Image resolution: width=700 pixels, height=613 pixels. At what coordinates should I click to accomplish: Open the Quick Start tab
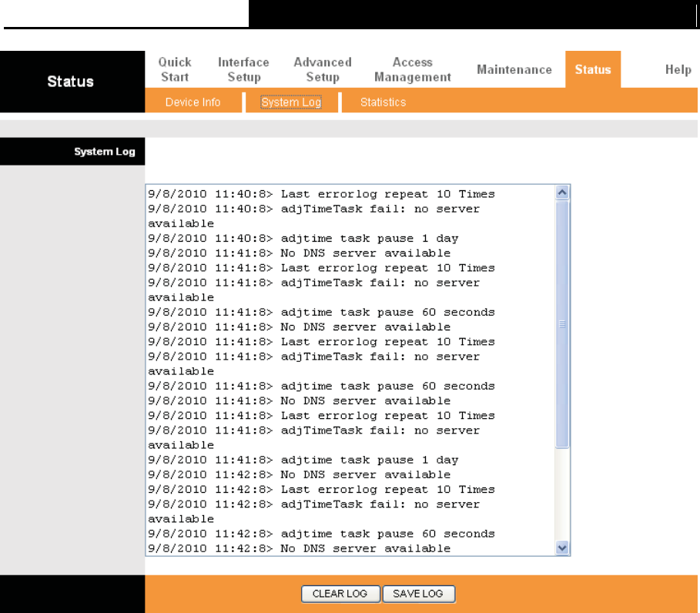tap(175, 69)
